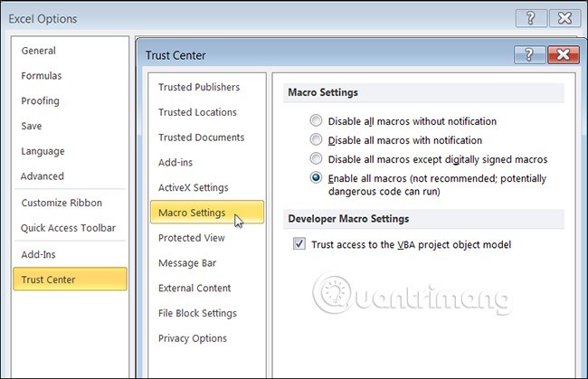Select Disable all except digitally signed macros
The height and width of the screenshot is (379, 588).
pos(316,159)
